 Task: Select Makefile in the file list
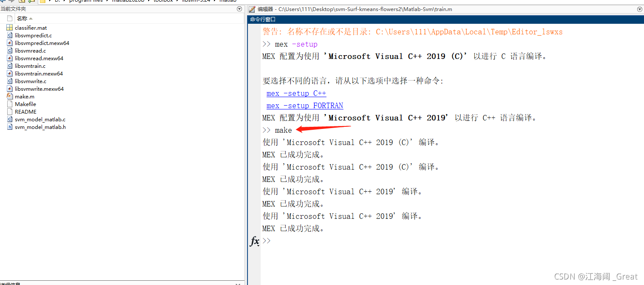[x=25, y=104]
